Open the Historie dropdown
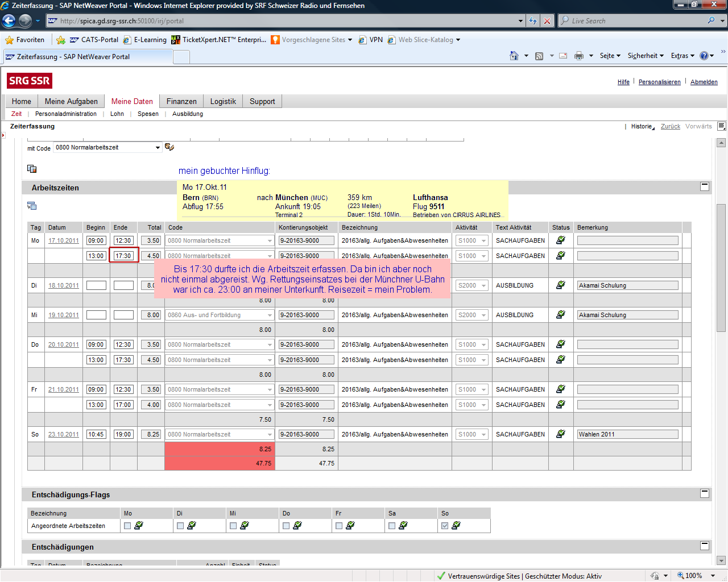 pyautogui.click(x=643, y=126)
